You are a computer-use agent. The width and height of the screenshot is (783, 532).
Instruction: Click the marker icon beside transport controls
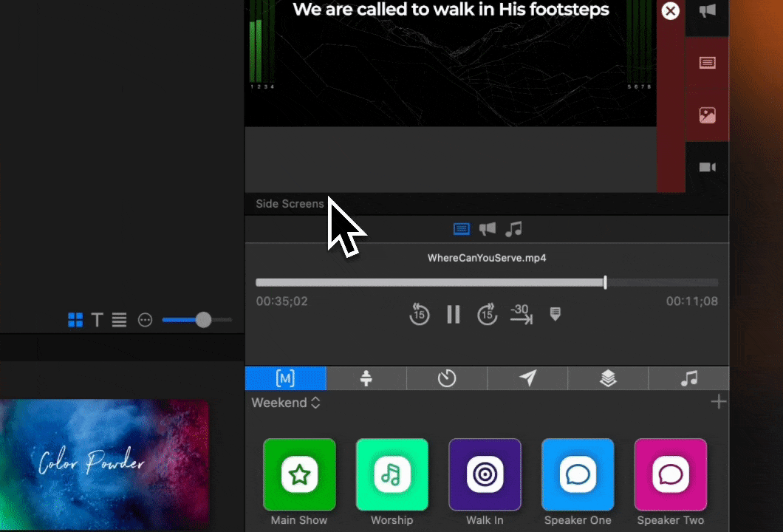[555, 314]
